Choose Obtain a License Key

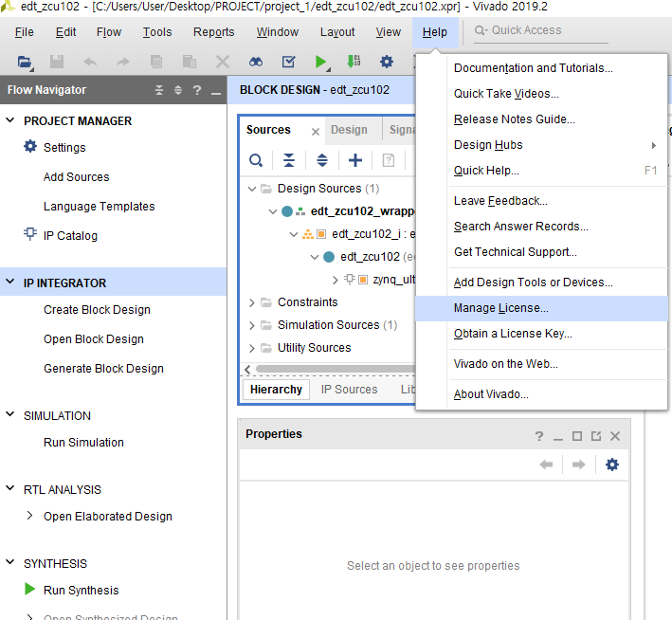point(541,334)
